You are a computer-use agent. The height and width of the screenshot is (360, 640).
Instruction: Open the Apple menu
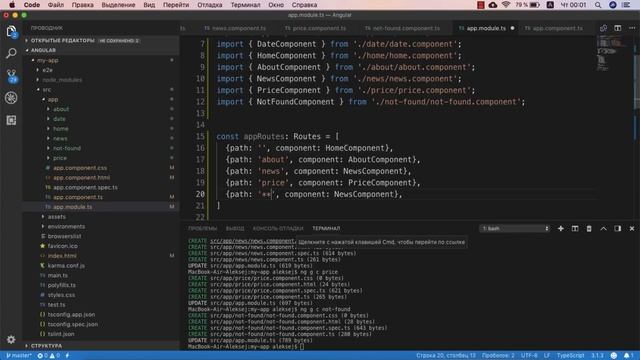[12, 5]
